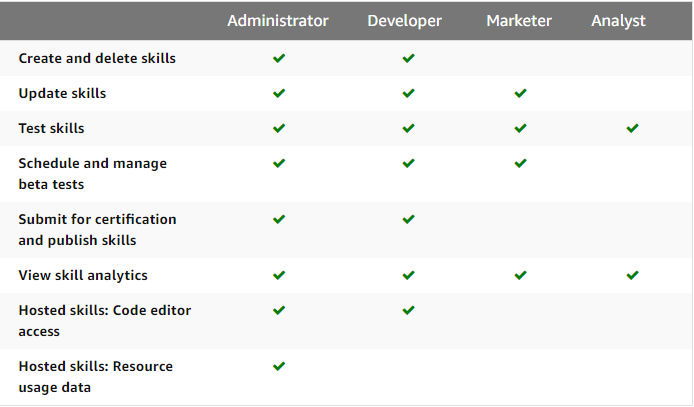Click Developer checkmark for Schedule and manage beta tests

tap(409, 163)
